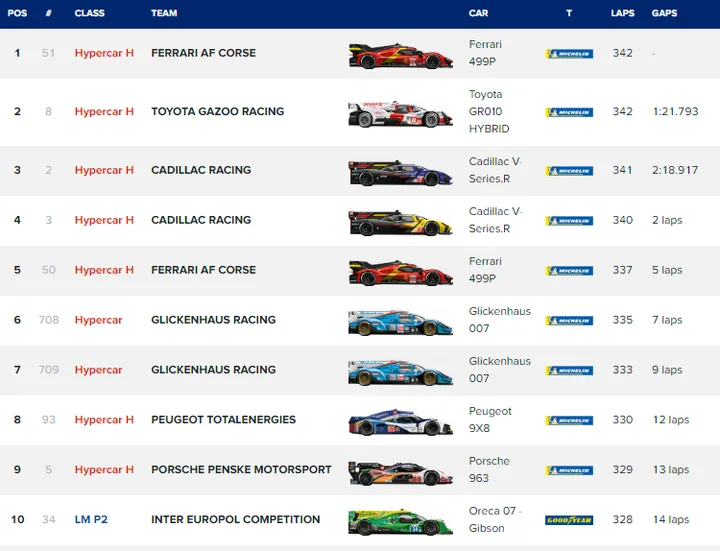Click Hypercar class in #709 row
Viewport: 720px width, 551px height.
[98, 370]
